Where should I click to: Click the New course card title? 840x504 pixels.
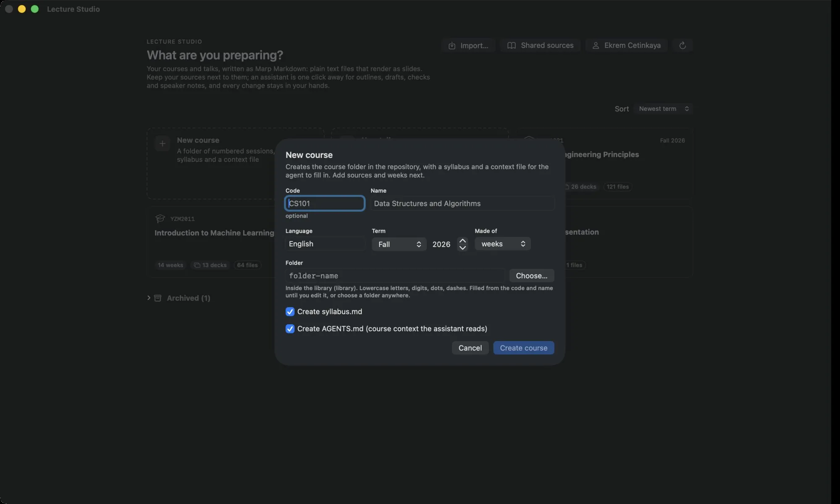198,140
